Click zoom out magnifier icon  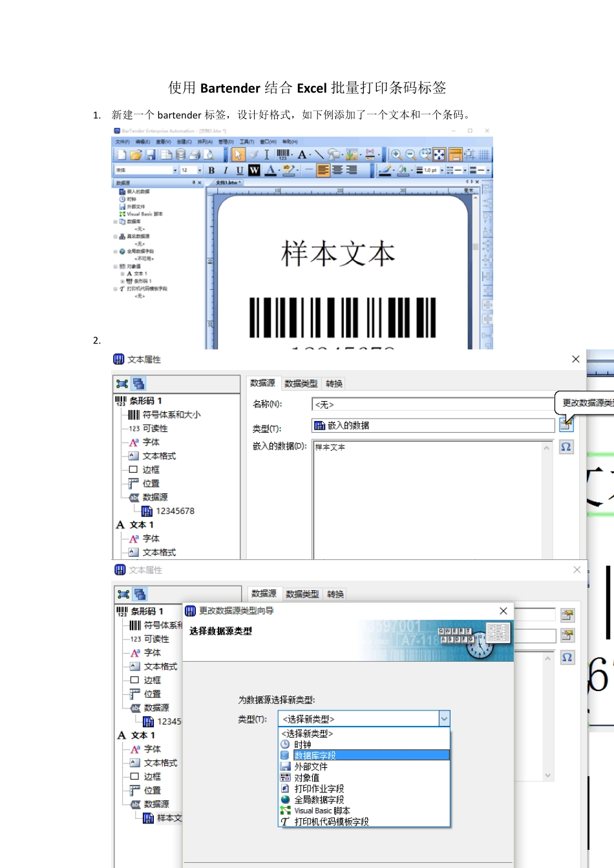pyautogui.click(x=410, y=154)
